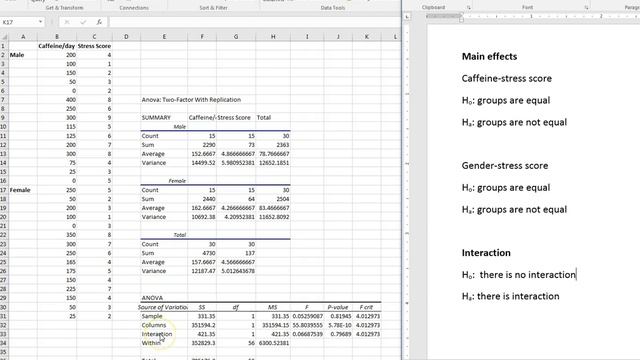This screenshot has width=640, height=360.
Task: Click the "Male" cell in column A
Action: [23, 55]
